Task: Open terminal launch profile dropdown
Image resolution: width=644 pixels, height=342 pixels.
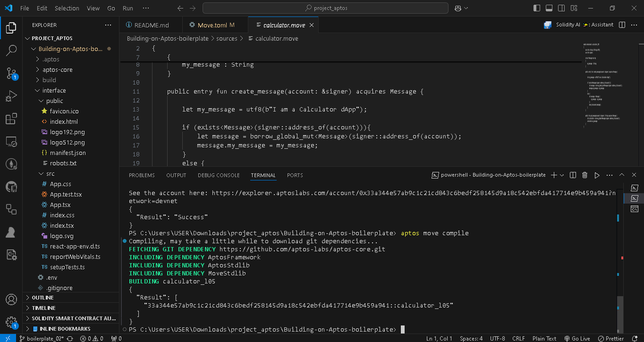Action: [x=562, y=175]
